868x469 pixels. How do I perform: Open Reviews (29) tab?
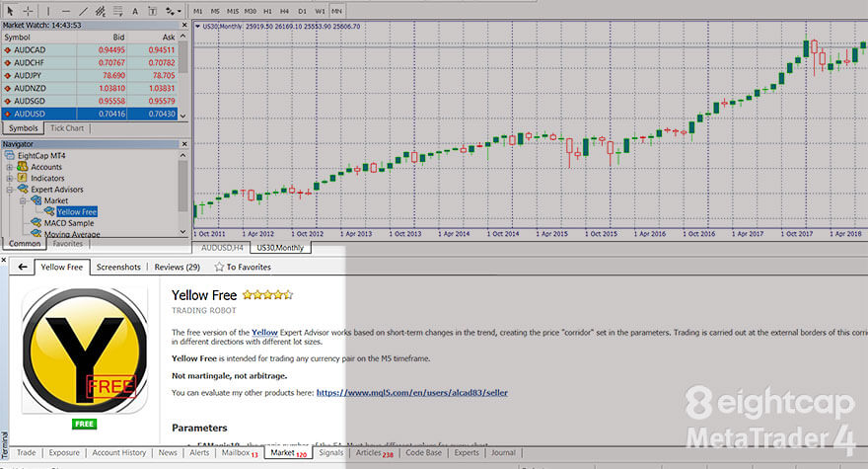pyautogui.click(x=178, y=267)
